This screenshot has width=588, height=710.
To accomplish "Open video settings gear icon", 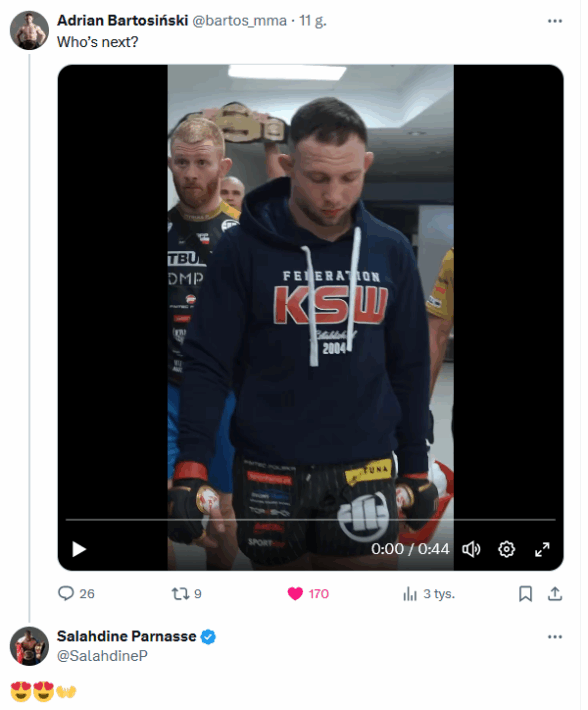I will 507,549.
